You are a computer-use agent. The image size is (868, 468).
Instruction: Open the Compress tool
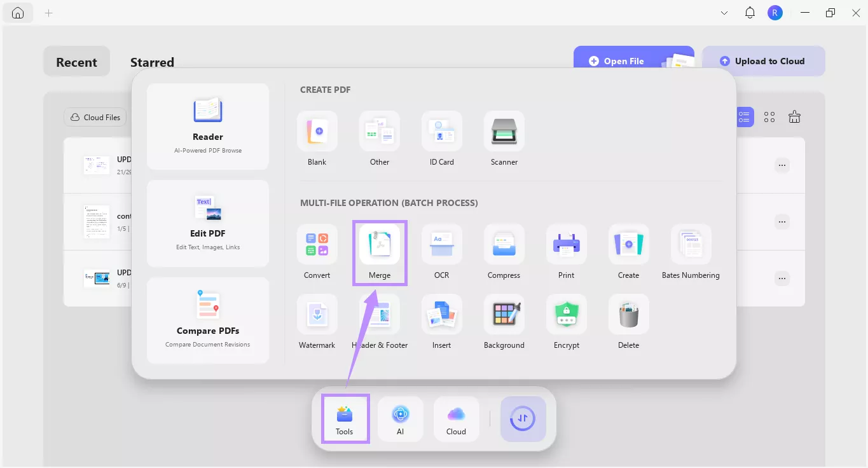tap(504, 252)
